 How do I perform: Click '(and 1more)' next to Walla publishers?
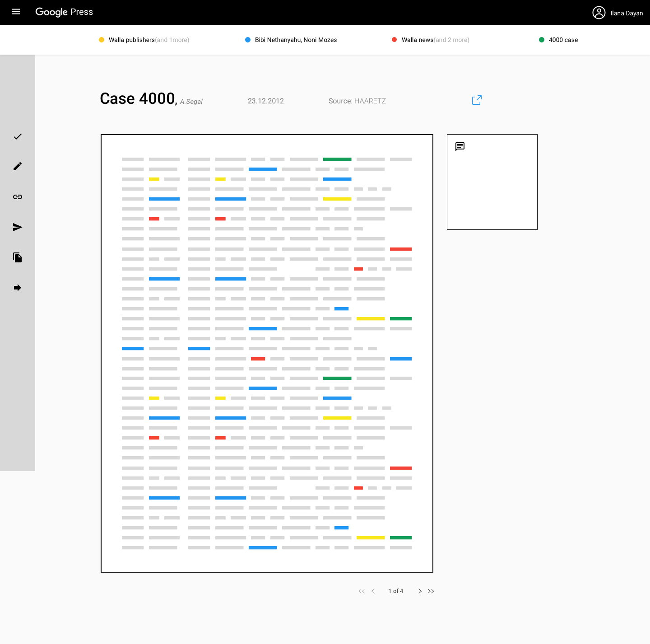[172, 40]
